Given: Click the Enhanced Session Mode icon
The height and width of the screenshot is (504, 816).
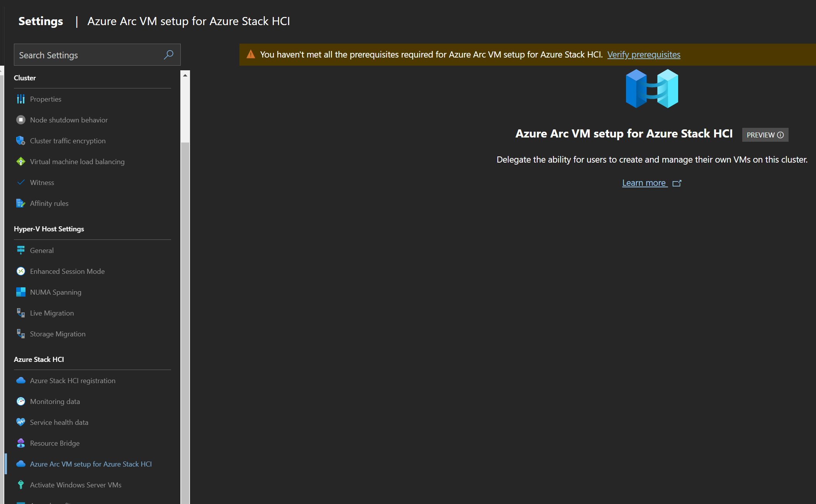Looking at the screenshot, I should coord(21,272).
